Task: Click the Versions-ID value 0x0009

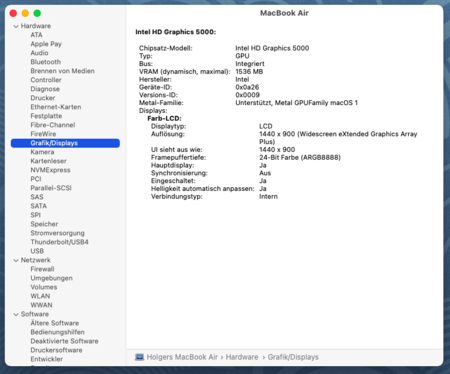Action: click(x=247, y=95)
